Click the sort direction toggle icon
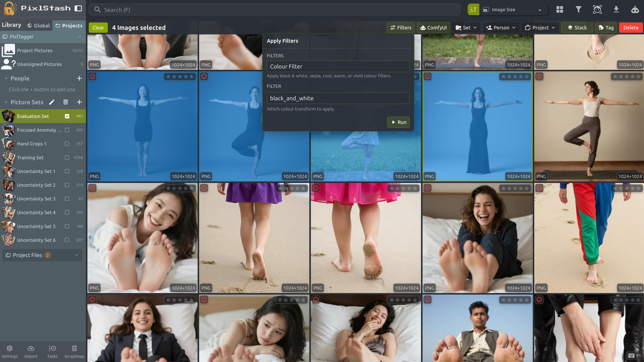 (473, 10)
